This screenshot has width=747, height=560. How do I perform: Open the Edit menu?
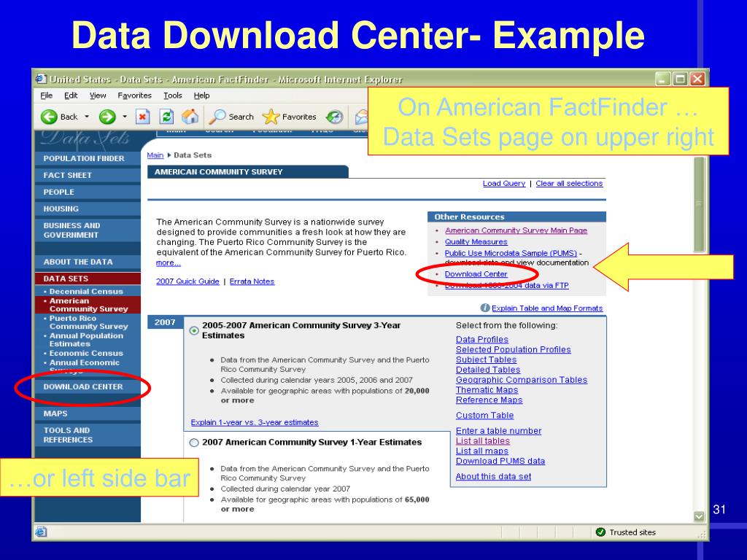[x=71, y=96]
